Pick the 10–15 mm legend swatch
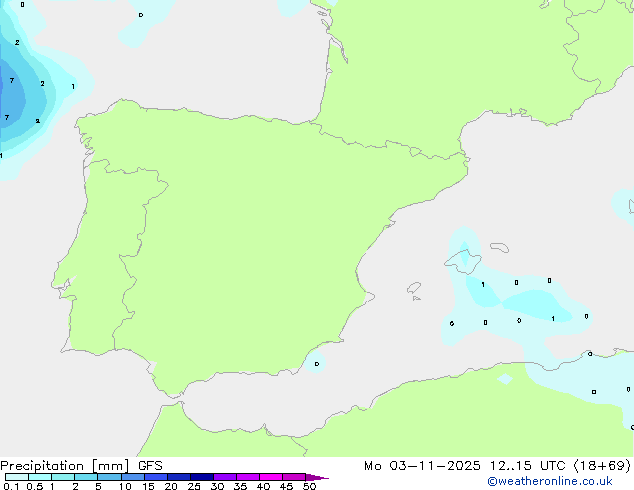Viewport: 634px width, 490px height. [x=132, y=477]
